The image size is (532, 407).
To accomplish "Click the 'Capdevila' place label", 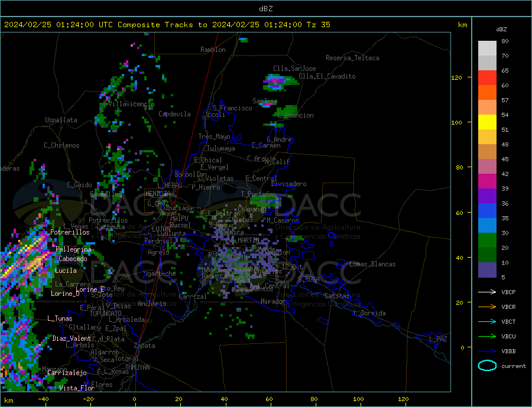I will tap(174, 114).
